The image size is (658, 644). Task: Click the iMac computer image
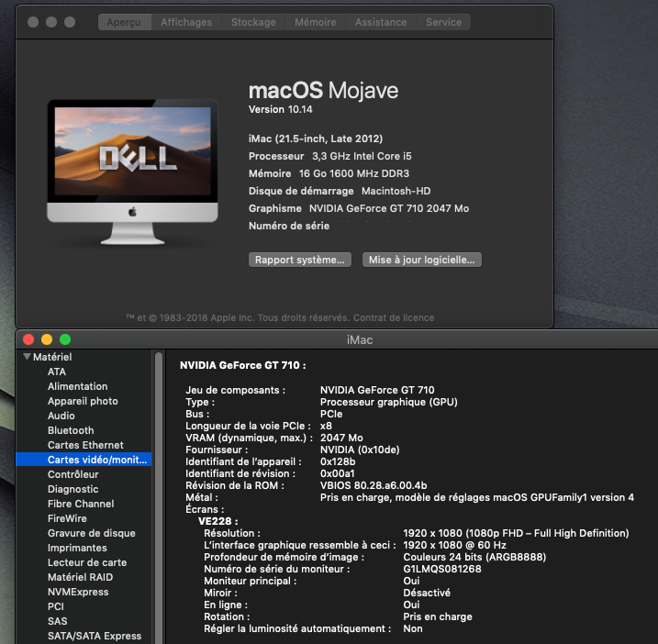(132, 172)
